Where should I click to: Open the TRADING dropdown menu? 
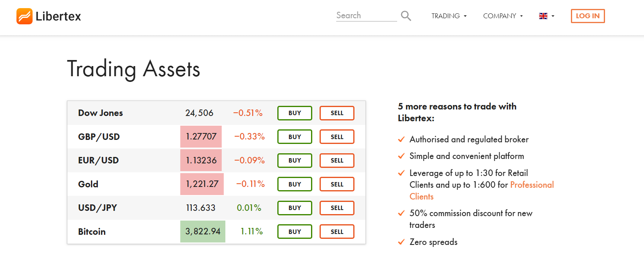449,16
